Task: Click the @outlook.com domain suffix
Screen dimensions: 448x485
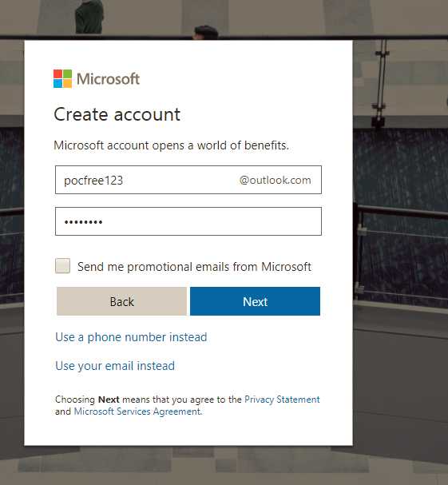Action: click(276, 180)
